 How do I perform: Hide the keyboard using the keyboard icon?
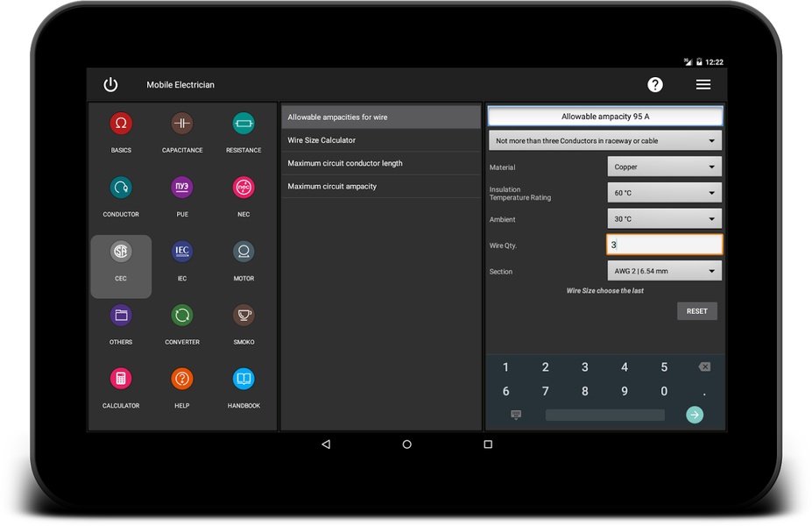click(516, 415)
